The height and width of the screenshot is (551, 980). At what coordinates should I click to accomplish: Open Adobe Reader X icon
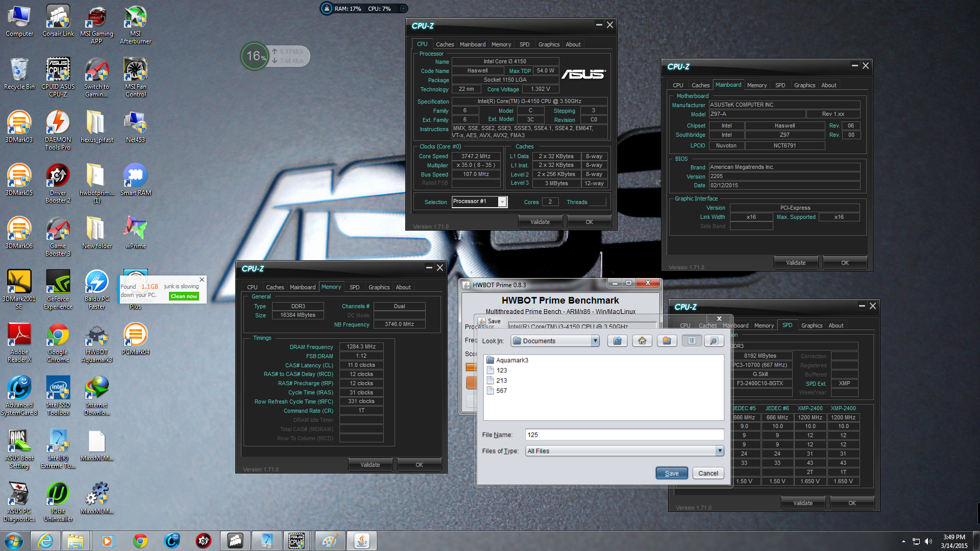19,343
